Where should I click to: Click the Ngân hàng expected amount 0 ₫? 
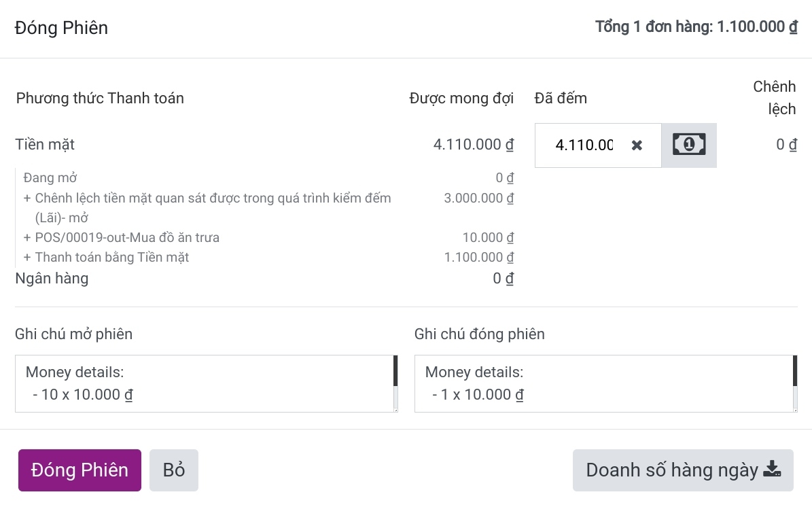(504, 279)
